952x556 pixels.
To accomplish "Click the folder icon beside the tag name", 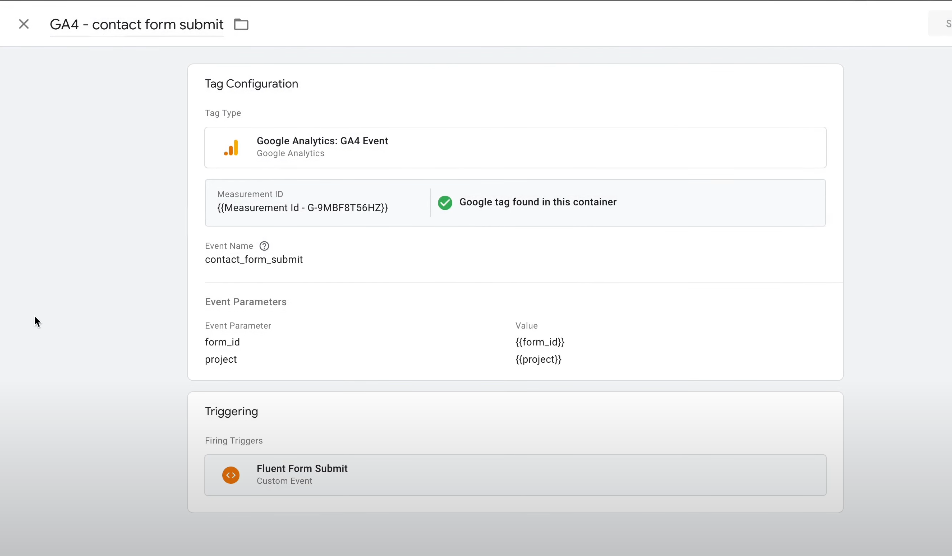I will pyautogui.click(x=241, y=24).
